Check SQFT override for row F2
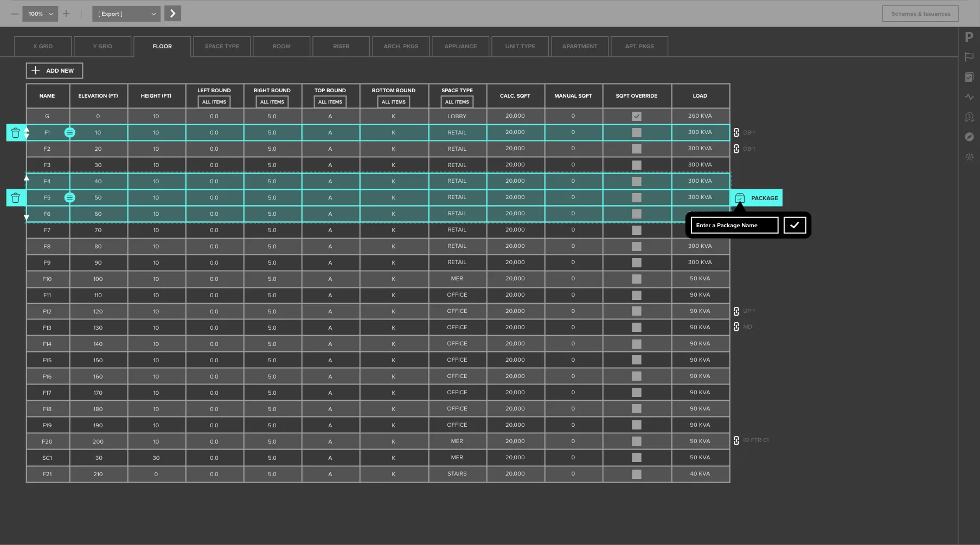The height and width of the screenshot is (545, 980). click(x=637, y=149)
